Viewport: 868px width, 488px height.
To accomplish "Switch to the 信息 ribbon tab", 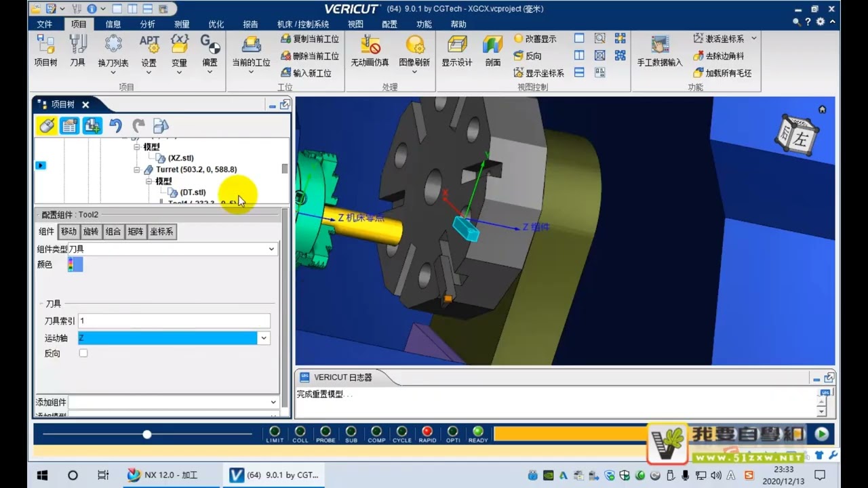I will tap(113, 24).
